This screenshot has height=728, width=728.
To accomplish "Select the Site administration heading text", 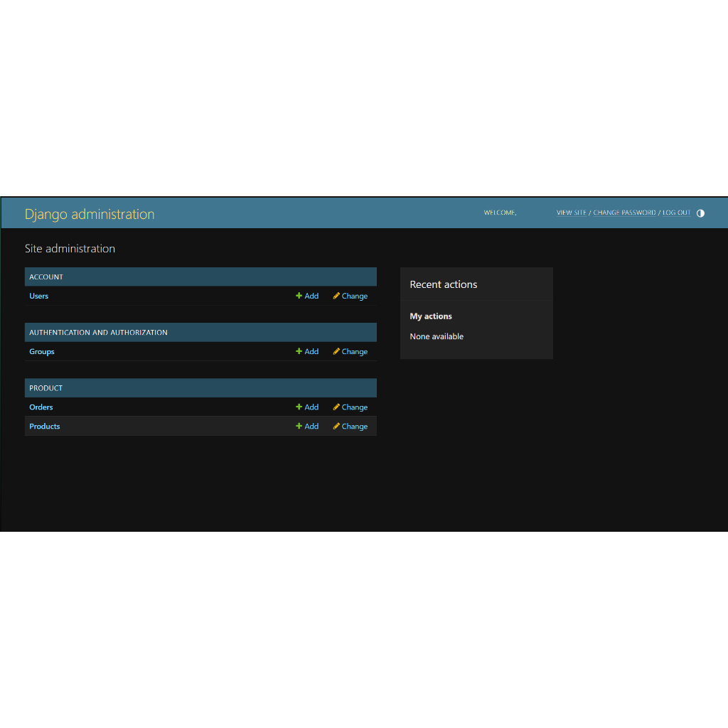I will [70, 248].
